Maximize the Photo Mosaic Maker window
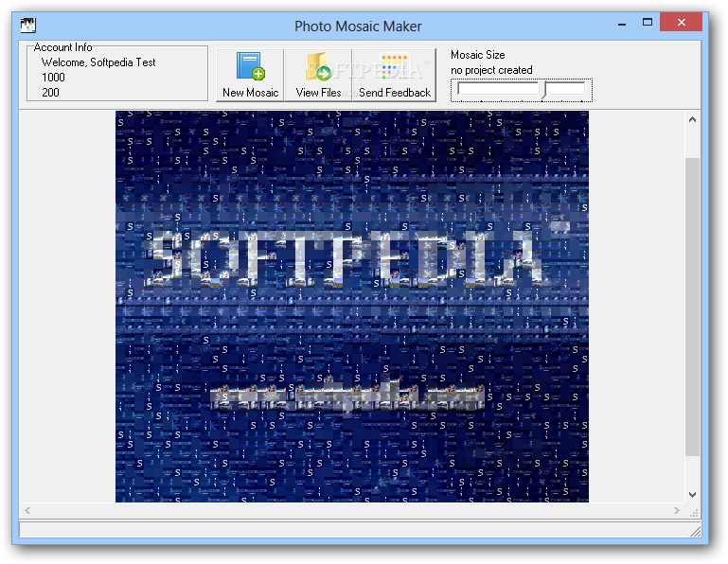This screenshot has height=564, width=728. tap(648, 23)
